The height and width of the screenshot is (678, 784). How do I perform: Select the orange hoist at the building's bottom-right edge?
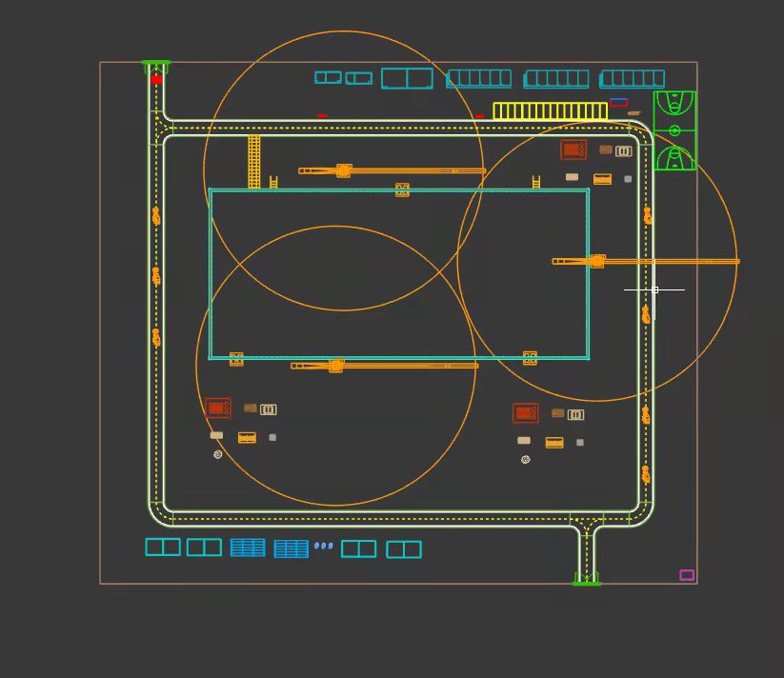(530, 358)
